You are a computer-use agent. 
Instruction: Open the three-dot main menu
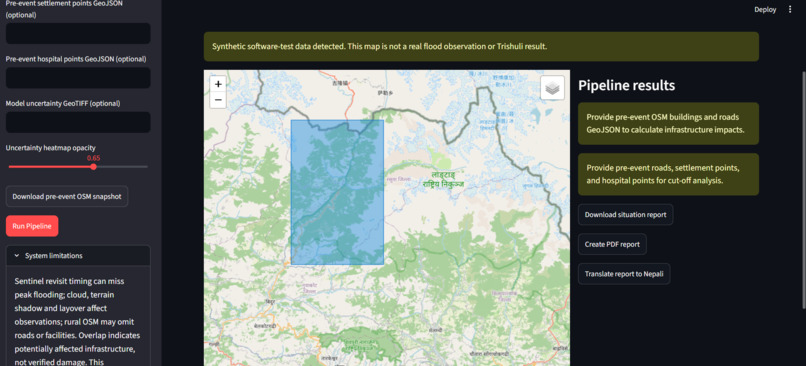click(x=790, y=9)
